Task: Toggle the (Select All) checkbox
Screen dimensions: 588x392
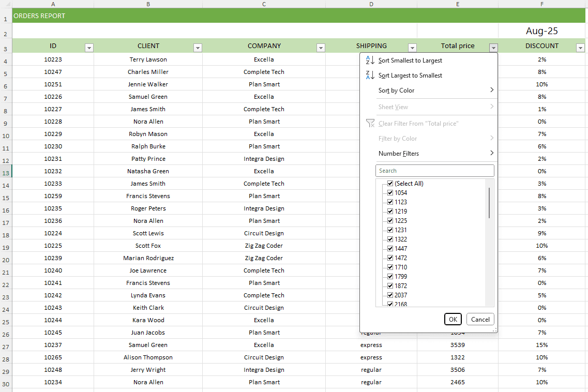Action: [390, 184]
